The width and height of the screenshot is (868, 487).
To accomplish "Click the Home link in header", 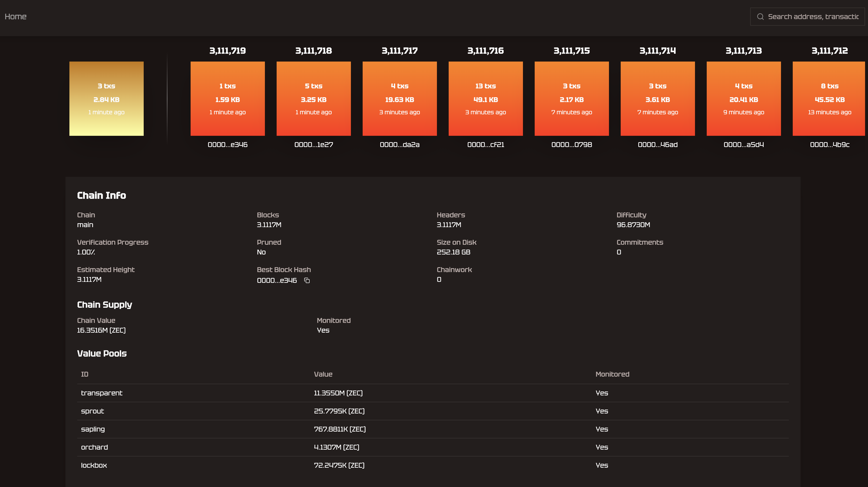I will 15,17.
